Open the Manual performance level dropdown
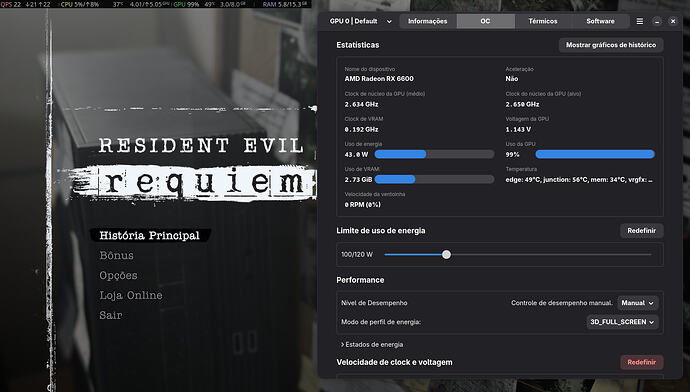690x392 pixels. point(638,303)
